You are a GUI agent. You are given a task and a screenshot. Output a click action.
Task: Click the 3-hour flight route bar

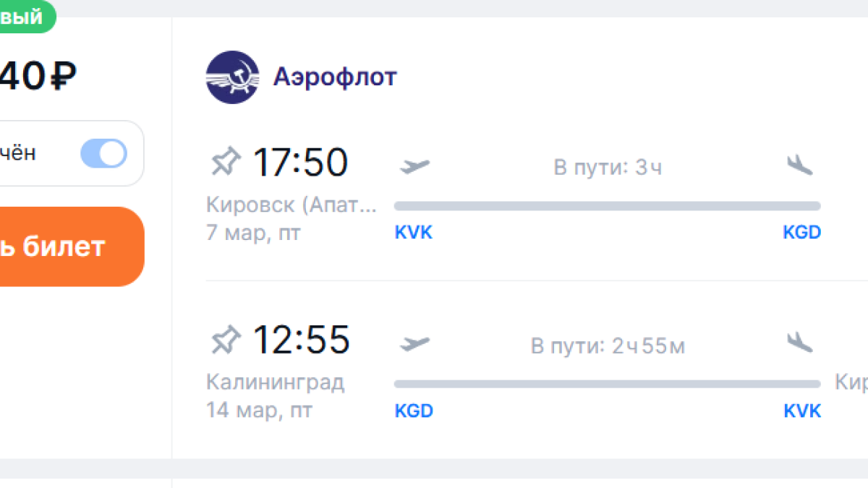607,206
